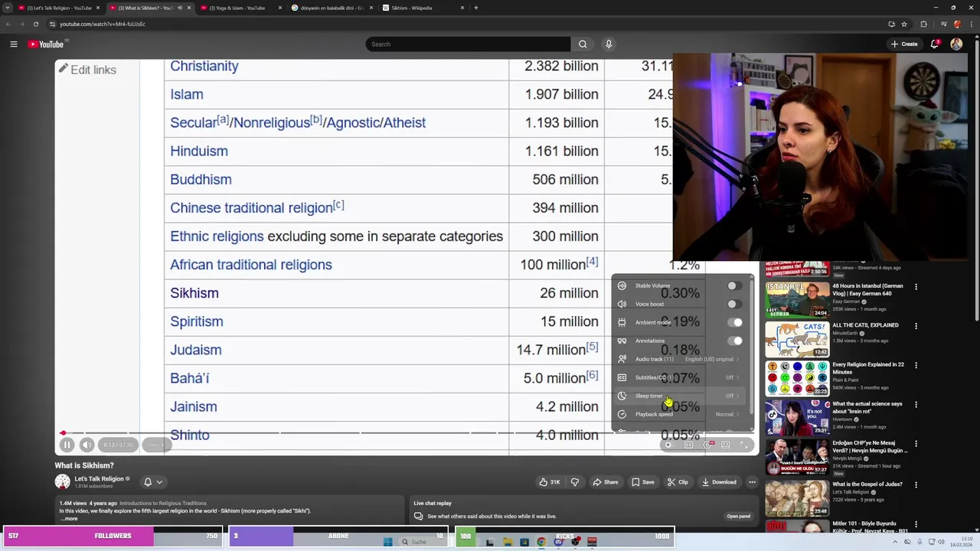
Task: Enter fullscreen with the player's fullscreen icon
Action: [743, 445]
